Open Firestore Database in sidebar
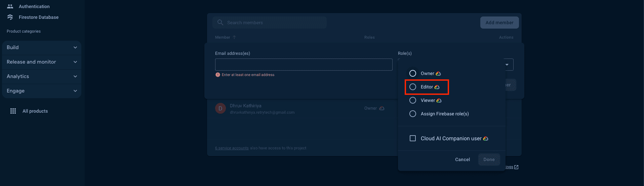This screenshot has width=644, height=186. 39,17
